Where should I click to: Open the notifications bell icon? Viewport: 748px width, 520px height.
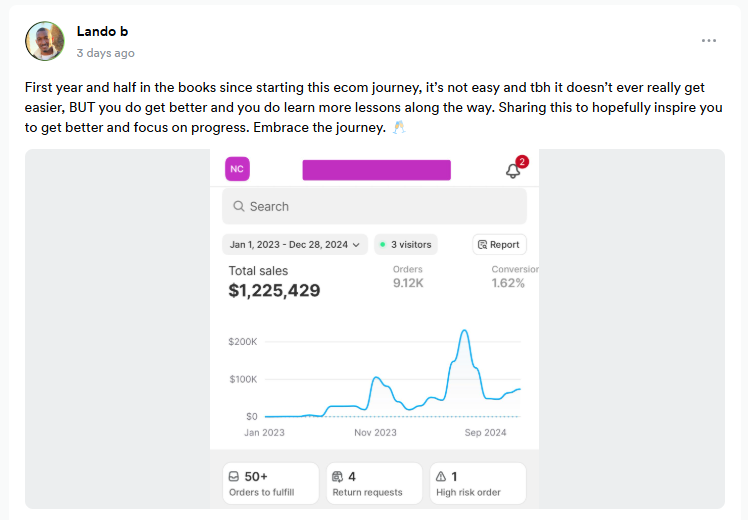[x=513, y=171]
